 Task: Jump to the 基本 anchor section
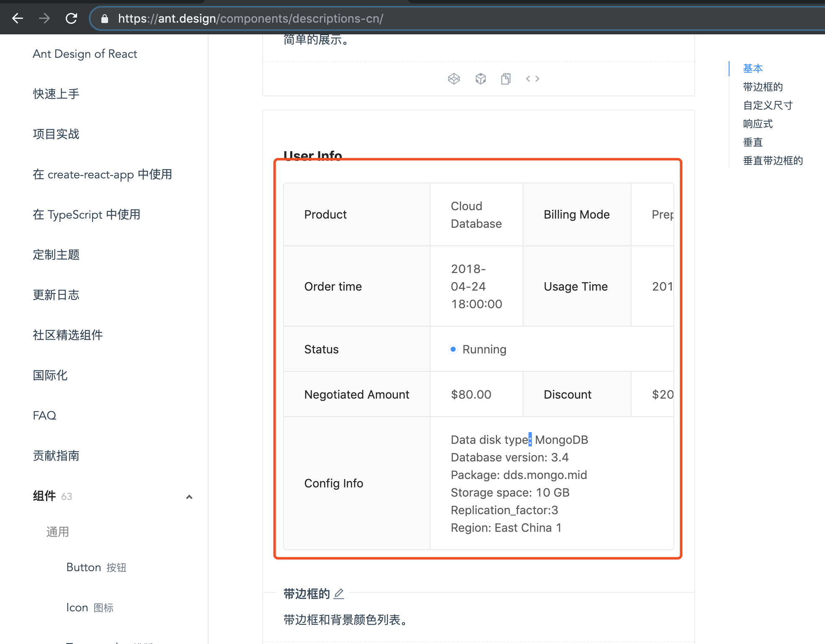click(x=753, y=68)
